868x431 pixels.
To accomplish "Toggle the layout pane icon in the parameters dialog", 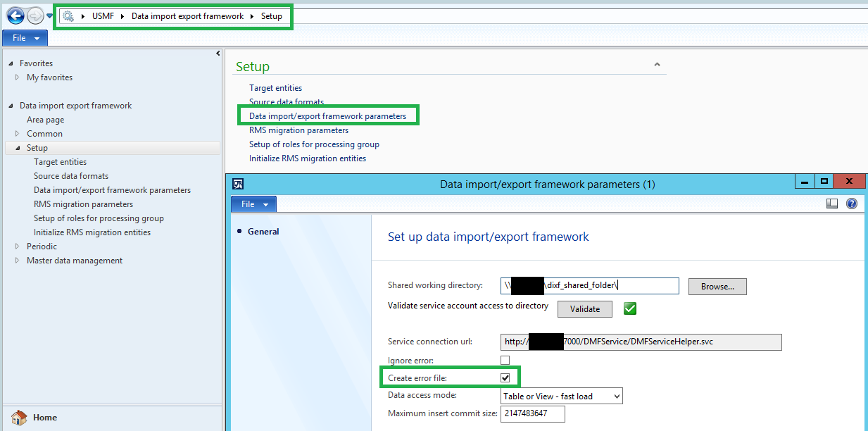I will coord(832,204).
